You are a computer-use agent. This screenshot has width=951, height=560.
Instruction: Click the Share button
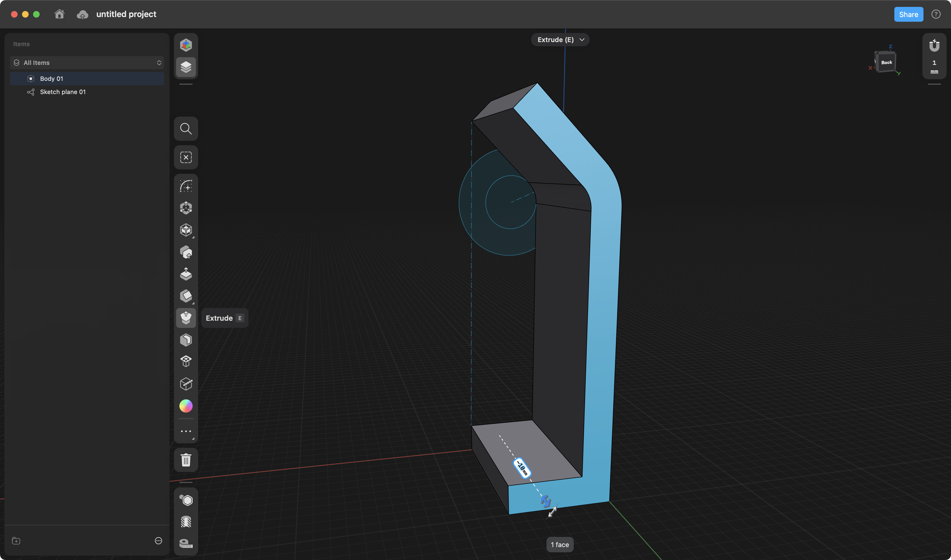pyautogui.click(x=908, y=14)
